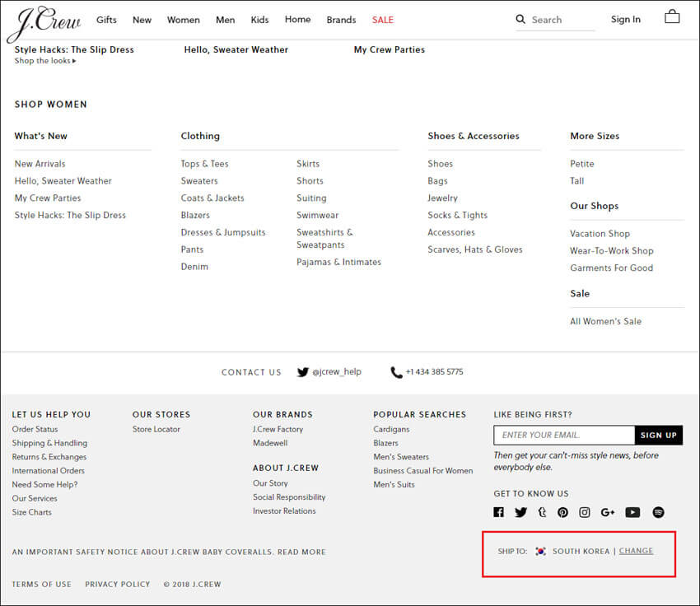Click the Enter Your Email field

click(564, 435)
